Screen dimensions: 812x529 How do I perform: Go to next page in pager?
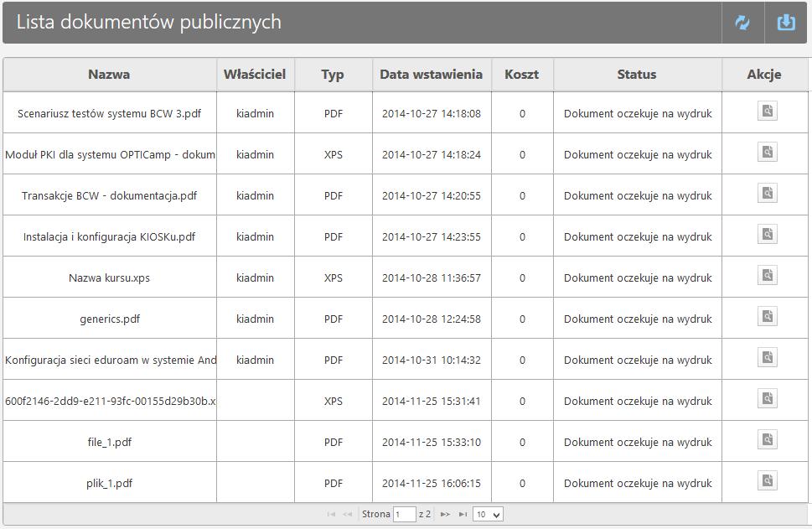(445, 515)
